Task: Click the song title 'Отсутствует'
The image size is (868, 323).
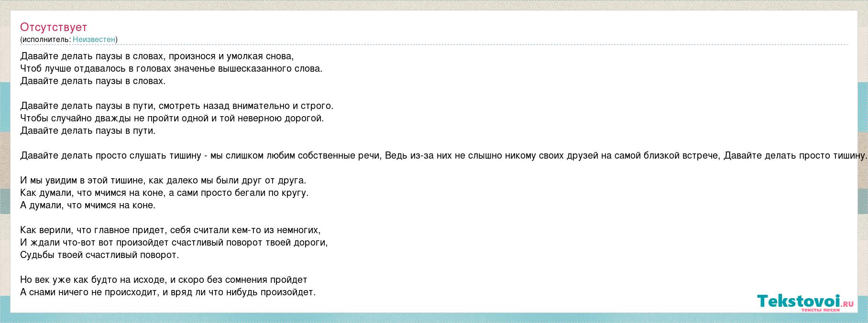Action: [x=54, y=27]
